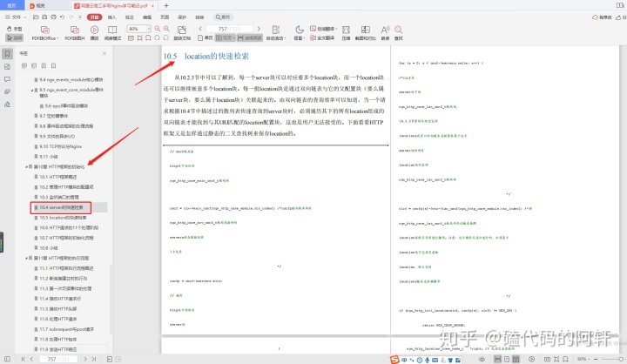627x364 pixels.
Task: Activate the select (选择) tool
Action: coord(15,37)
